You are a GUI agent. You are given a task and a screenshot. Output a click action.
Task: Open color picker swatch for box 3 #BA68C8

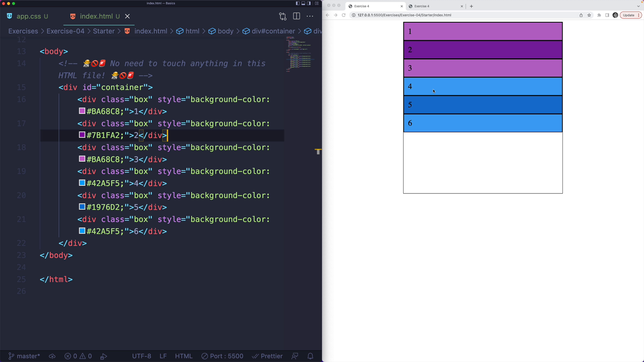tap(82, 159)
